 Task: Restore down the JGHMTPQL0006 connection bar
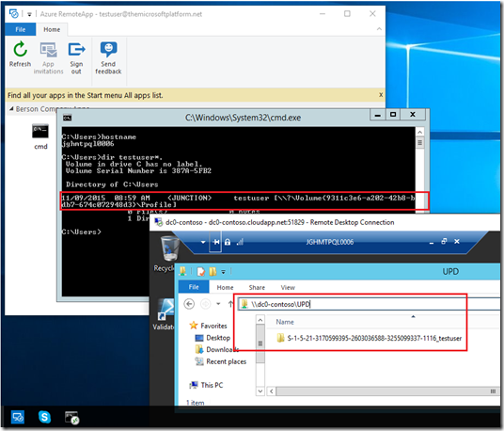coord(444,241)
